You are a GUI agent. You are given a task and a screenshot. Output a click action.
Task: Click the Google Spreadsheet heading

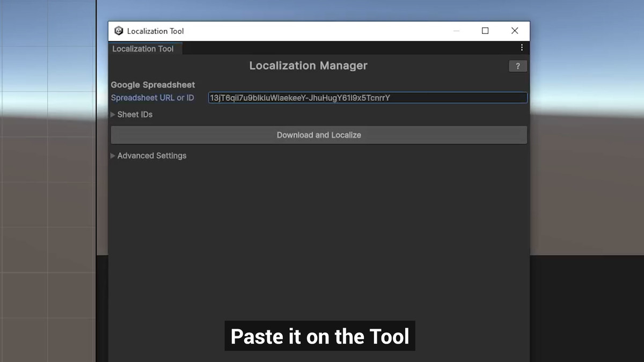153,85
